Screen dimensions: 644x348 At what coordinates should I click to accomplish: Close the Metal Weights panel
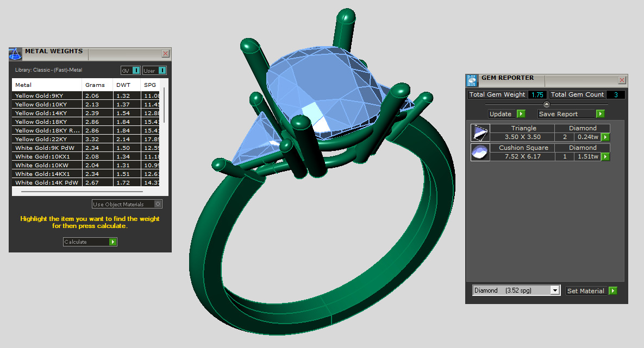click(x=165, y=53)
